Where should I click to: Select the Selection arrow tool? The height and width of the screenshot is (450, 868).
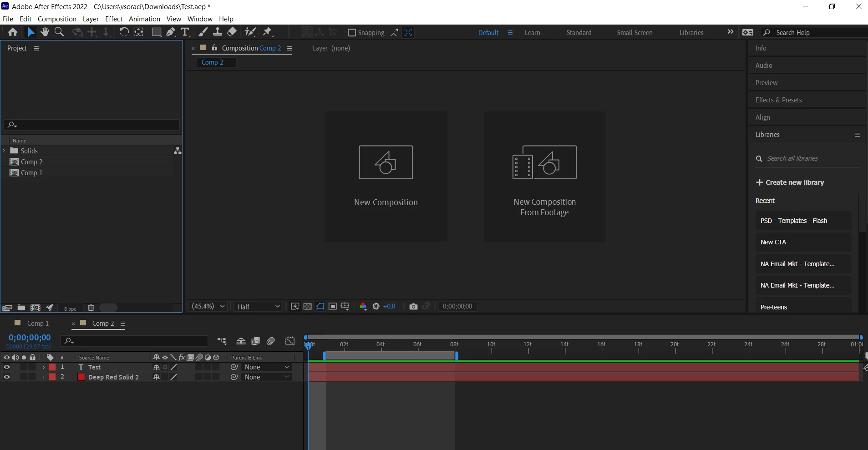(x=30, y=32)
